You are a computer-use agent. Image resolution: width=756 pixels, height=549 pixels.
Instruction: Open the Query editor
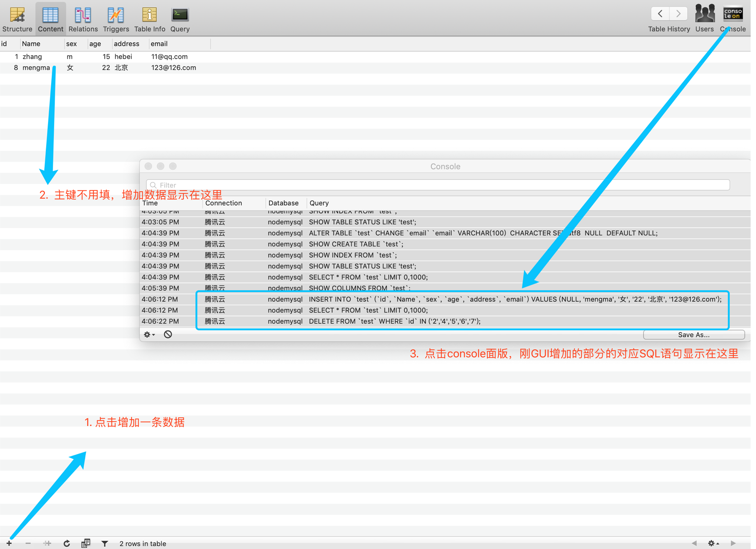[x=180, y=19]
